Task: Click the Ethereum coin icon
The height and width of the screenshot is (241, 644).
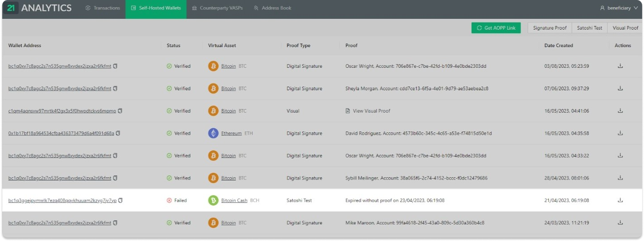Action: point(213,133)
